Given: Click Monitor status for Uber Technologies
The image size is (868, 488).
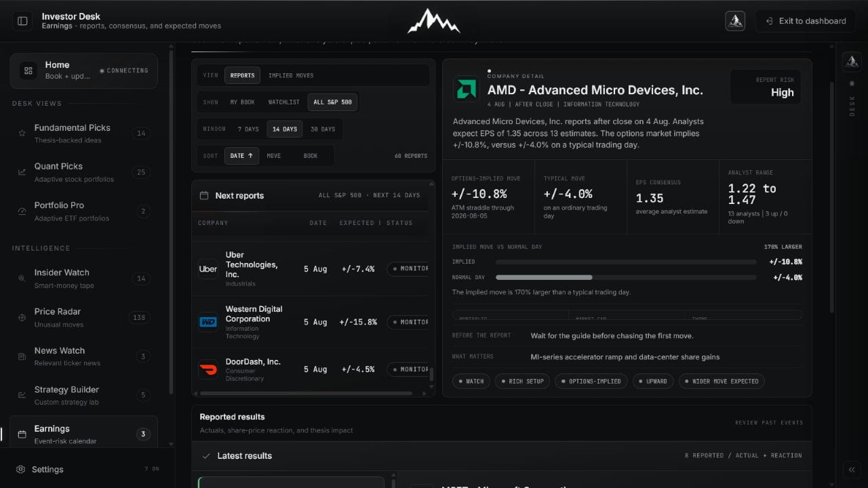Looking at the screenshot, I should pos(408,269).
